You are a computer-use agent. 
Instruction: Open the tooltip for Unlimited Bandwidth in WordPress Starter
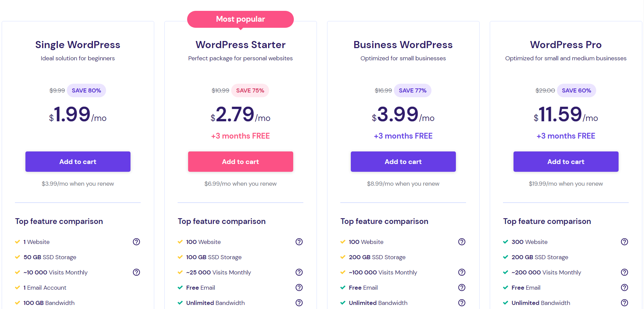tap(299, 303)
